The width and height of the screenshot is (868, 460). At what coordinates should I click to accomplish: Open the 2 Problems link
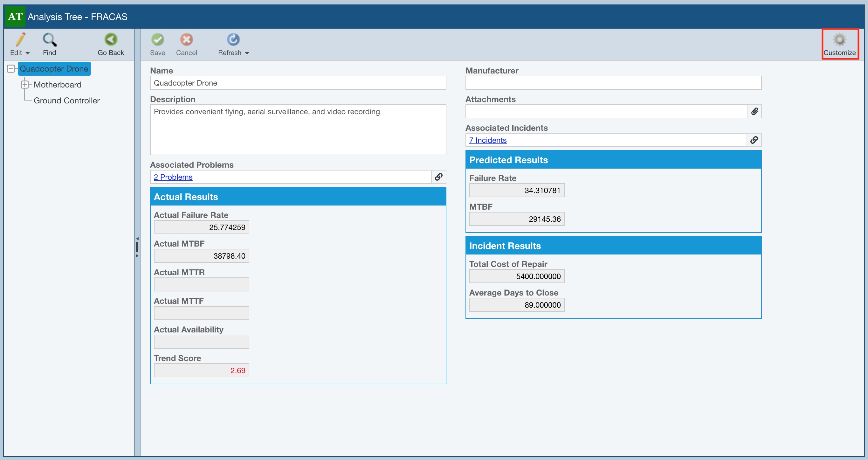pyautogui.click(x=173, y=178)
